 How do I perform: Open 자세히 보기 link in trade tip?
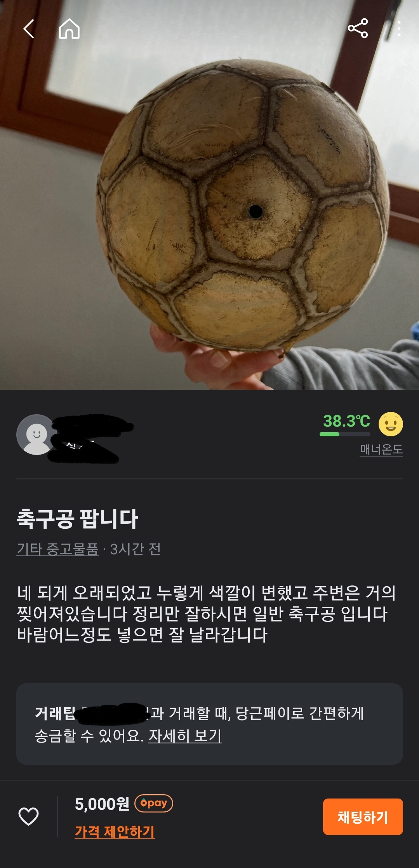tap(185, 736)
